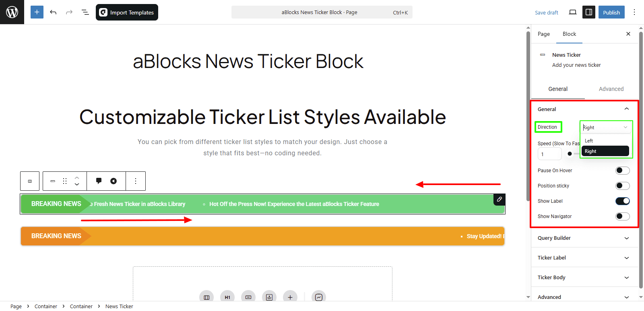
Task: Insert a columns container block
Action: 206,297
